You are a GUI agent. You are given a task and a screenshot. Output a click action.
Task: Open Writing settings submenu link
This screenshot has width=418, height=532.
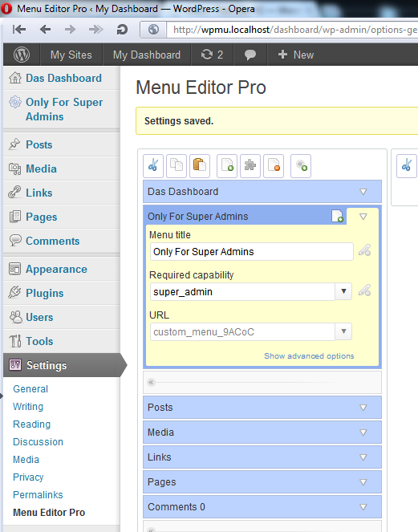click(x=28, y=407)
